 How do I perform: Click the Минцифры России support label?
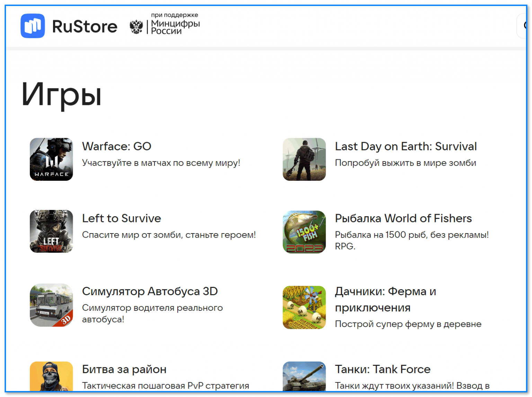[x=175, y=24]
